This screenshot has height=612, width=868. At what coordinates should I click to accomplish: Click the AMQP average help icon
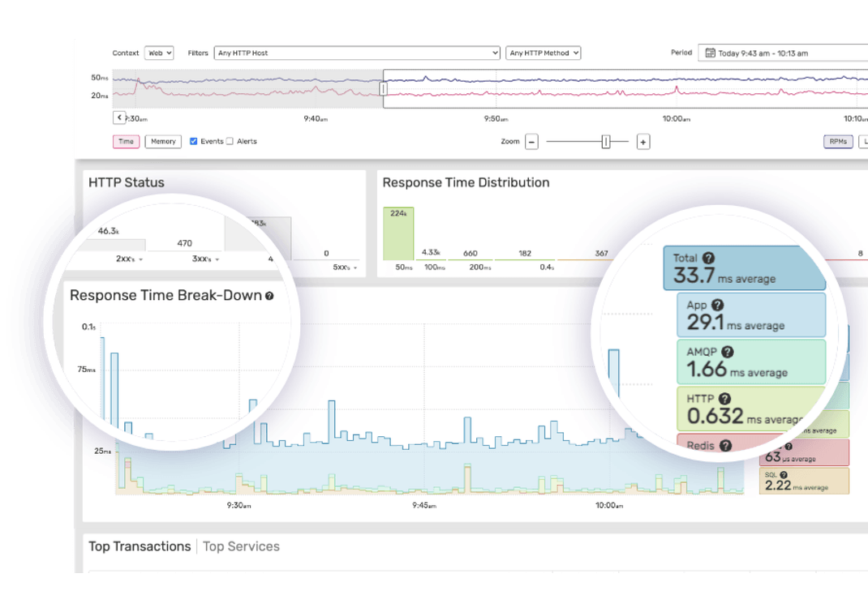pyautogui.click(x=728, y=352)
